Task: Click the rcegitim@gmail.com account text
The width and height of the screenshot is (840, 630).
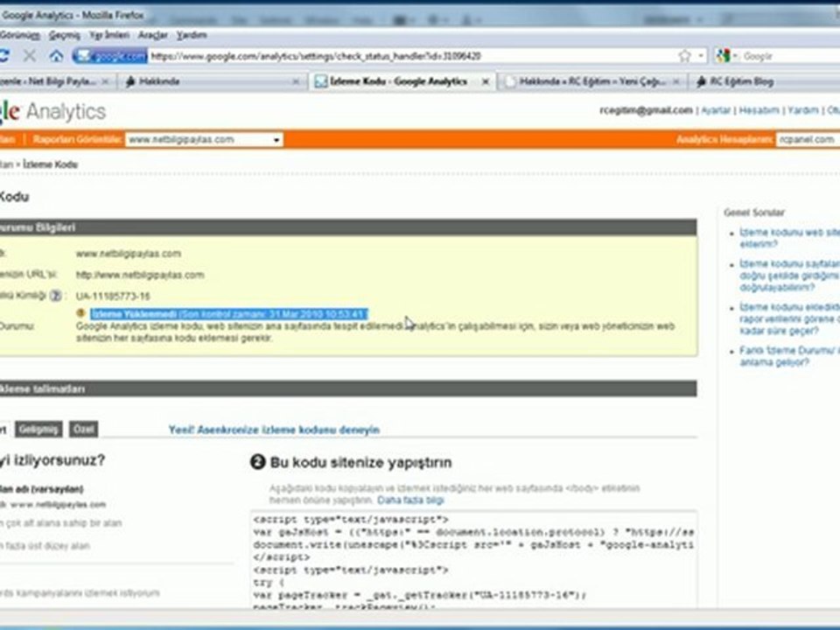Action: [646, 110]
